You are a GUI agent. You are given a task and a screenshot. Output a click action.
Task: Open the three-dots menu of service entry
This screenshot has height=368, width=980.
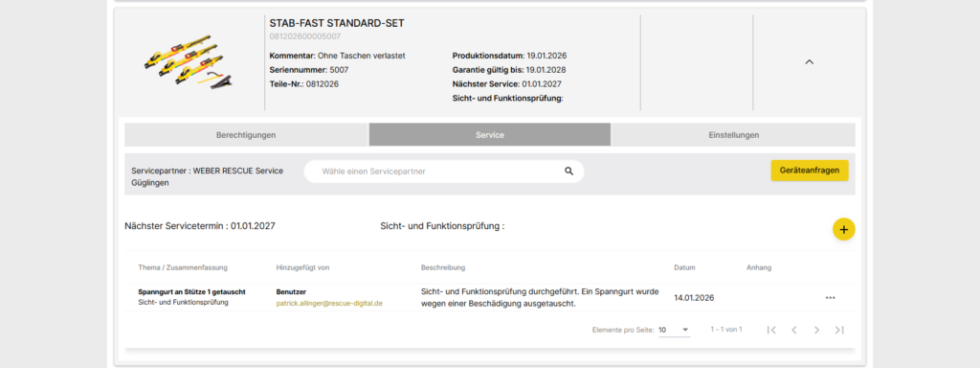tap(830, 298)
